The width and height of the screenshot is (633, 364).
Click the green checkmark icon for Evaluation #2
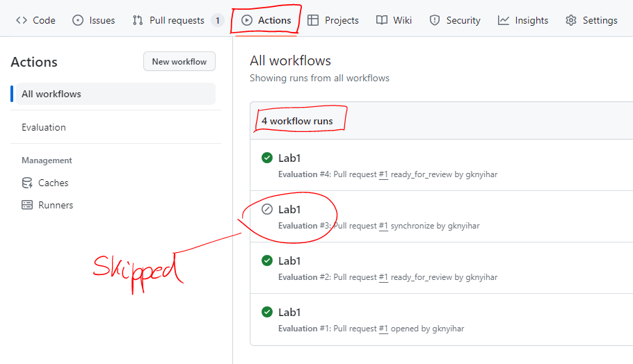click(266, 260)
